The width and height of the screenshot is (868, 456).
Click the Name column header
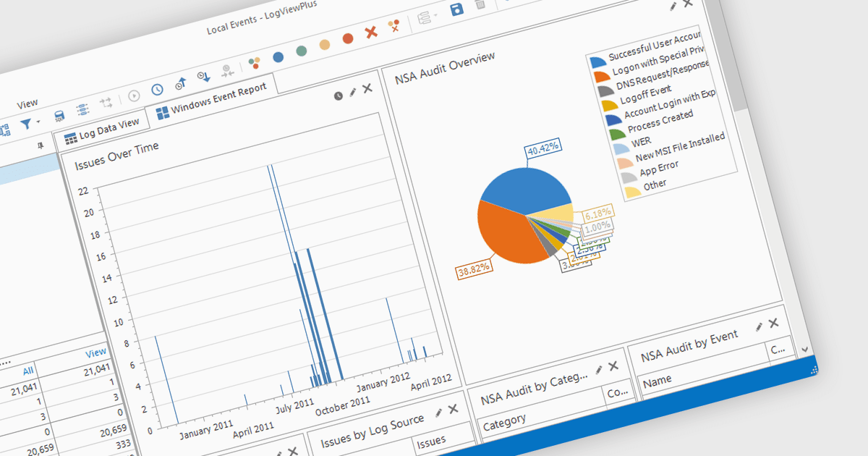point(657,379)
